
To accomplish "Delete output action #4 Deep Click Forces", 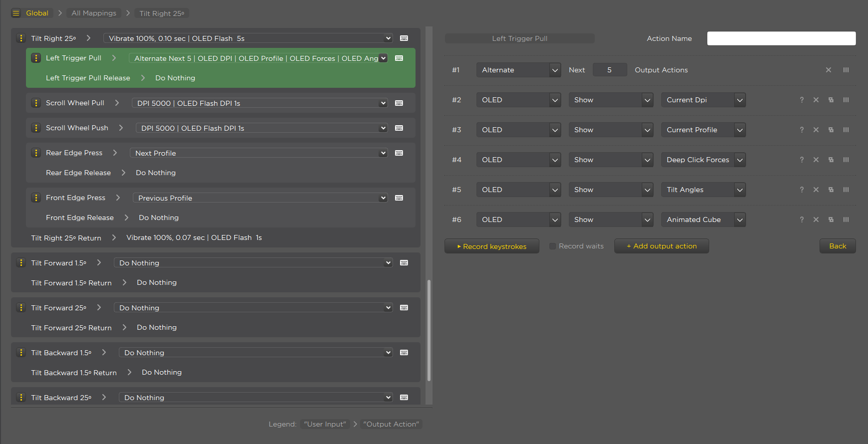I will pyautogui.click(x=816, y=160).
